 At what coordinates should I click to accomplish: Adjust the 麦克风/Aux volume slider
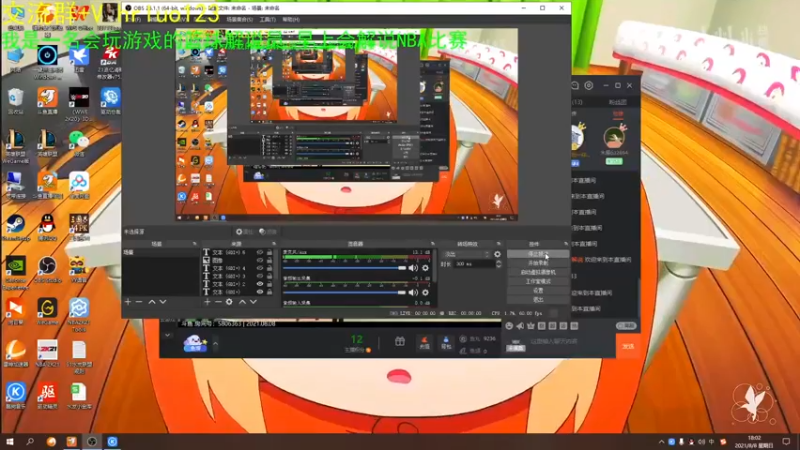point(344,268)
